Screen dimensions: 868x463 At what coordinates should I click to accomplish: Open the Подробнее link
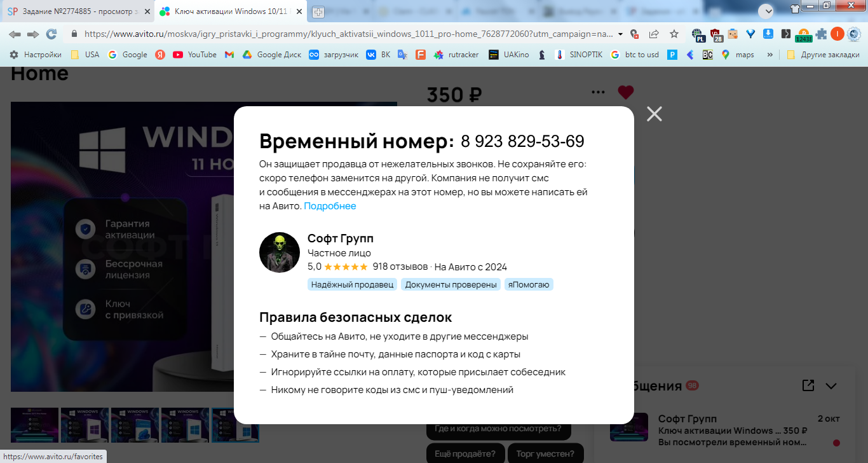(x=330, y=206)
